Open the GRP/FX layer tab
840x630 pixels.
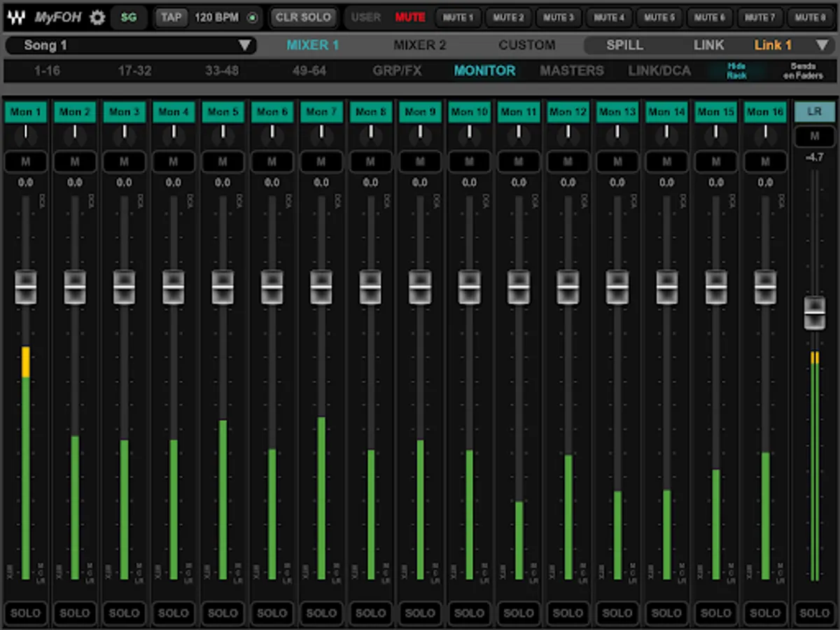point(397,71)
